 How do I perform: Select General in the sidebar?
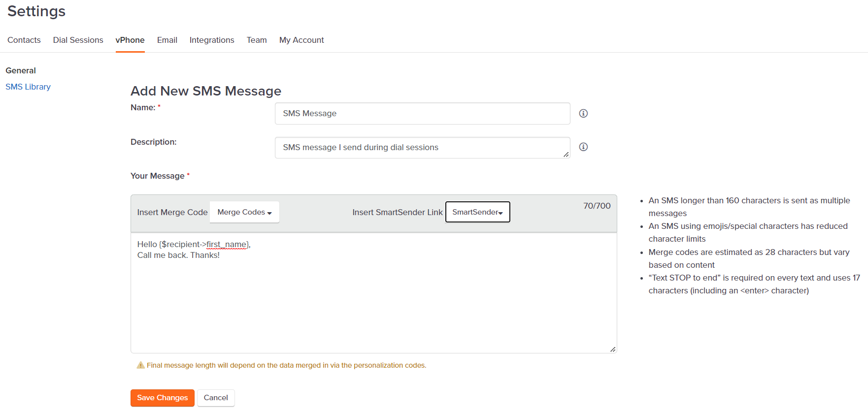click(x=21, y=70)
